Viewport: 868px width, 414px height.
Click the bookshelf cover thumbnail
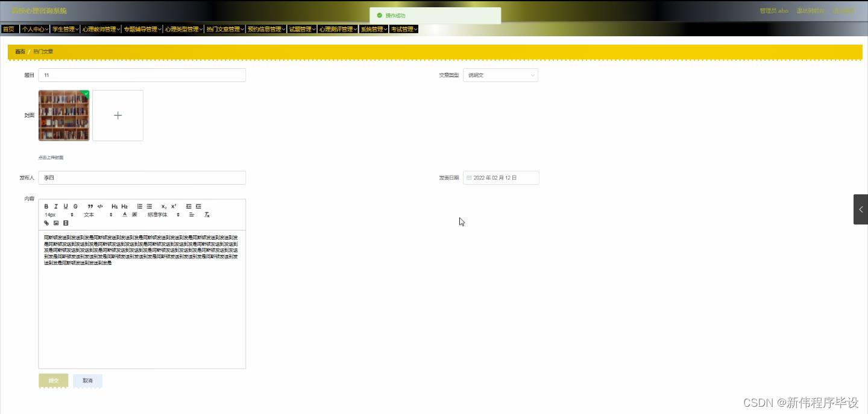[63, 115]
